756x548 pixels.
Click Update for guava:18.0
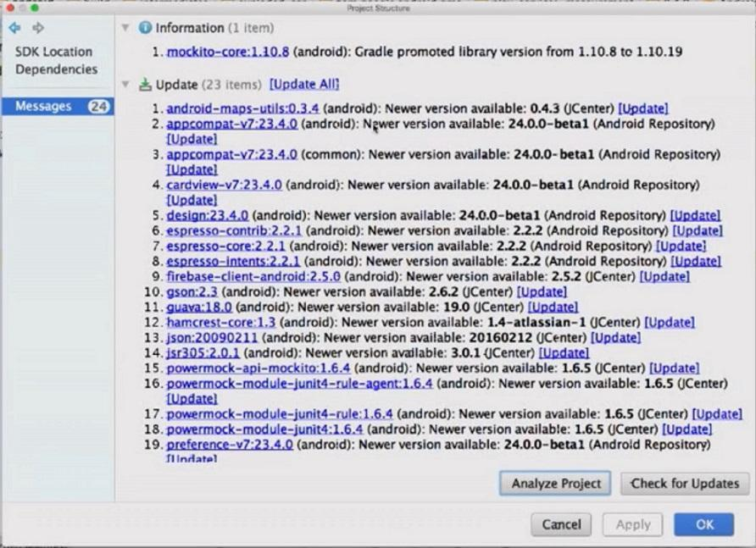click(553, 307)
